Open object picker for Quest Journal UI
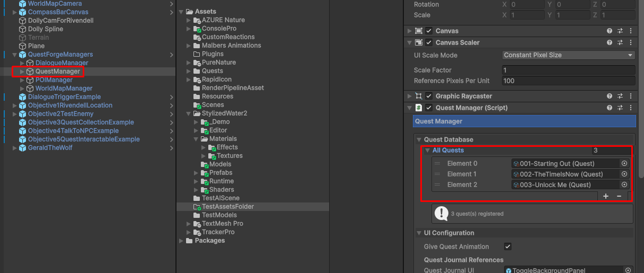Viewport: 644px width, 273px height. (x=628, y=270)
